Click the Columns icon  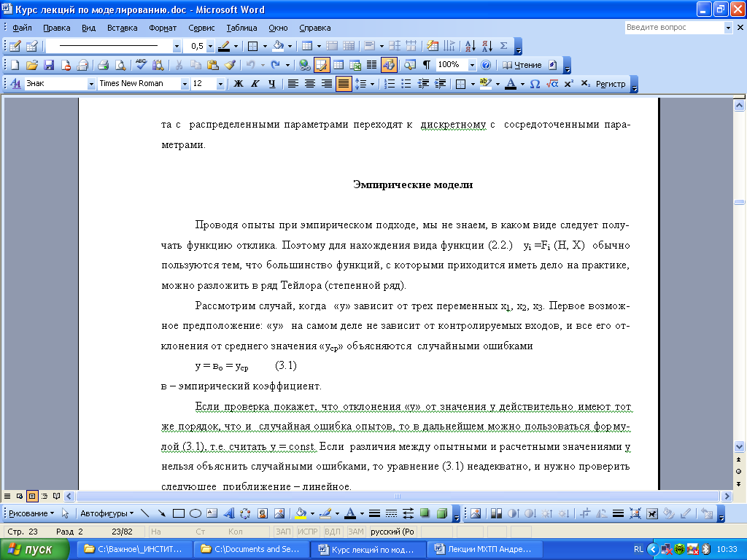tap(371, 65)
